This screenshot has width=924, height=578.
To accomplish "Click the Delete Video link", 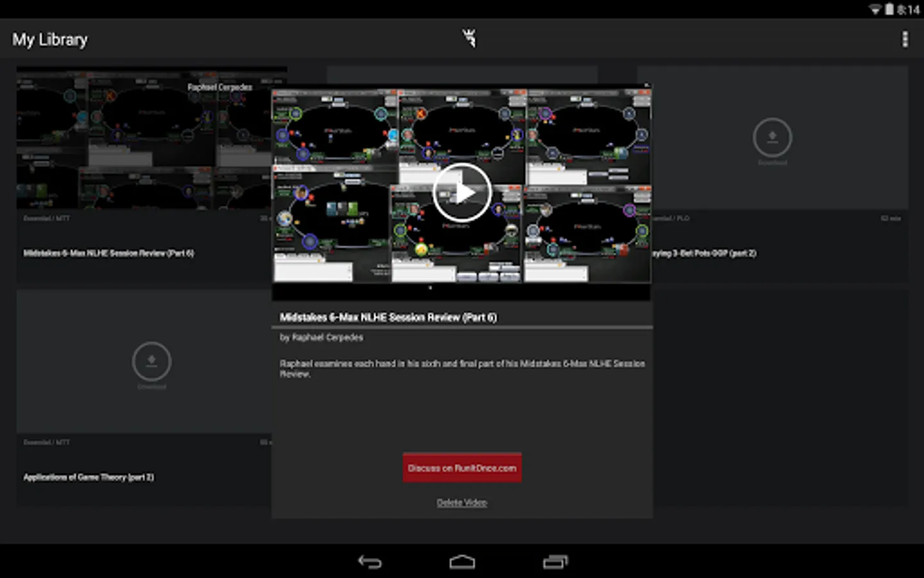I will click(x=462, y=503).
